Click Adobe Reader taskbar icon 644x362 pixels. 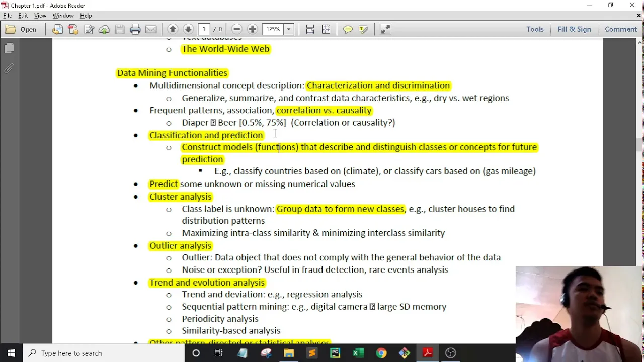coord(428,353)
